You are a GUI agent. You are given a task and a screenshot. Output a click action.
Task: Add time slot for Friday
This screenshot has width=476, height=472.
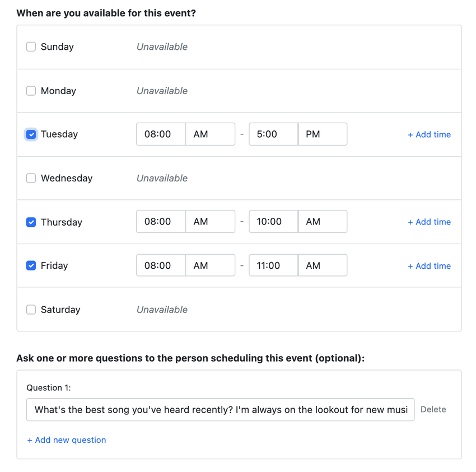coord(430,266)
